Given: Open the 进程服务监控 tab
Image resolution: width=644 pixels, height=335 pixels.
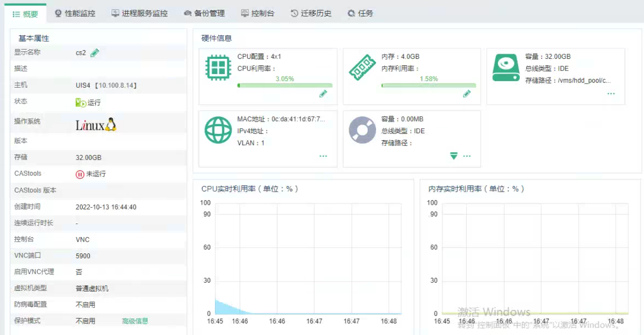Looking at the screenshot, I should (x=140, y=14).
